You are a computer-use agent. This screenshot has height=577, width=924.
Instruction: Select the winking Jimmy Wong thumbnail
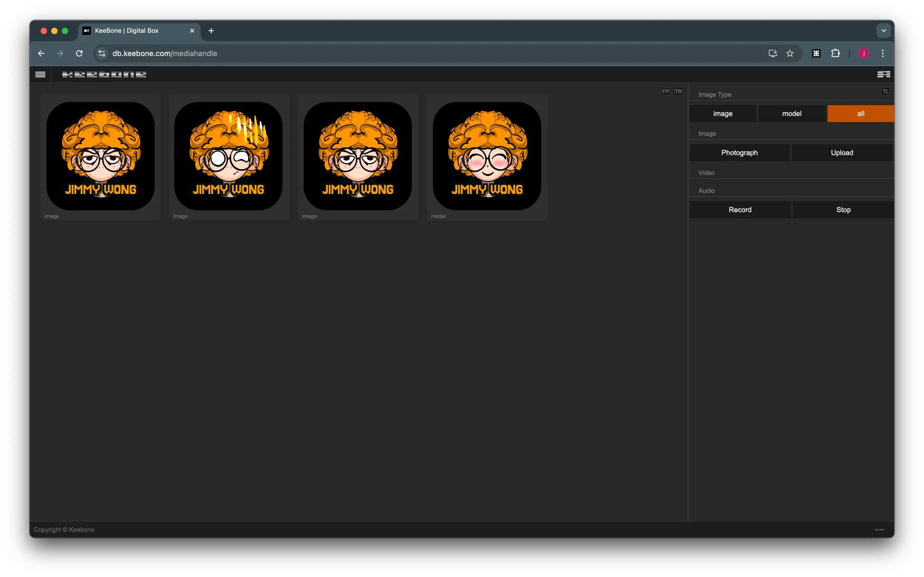pyautogui.click(x=229, y=156)
